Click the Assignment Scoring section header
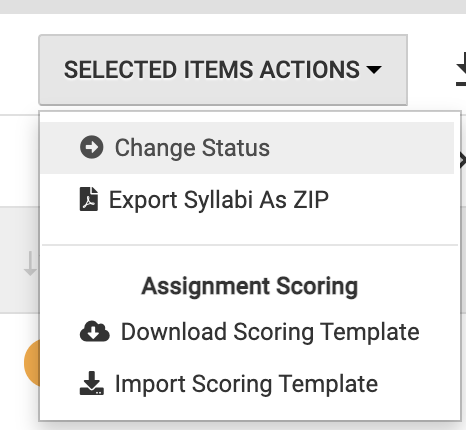Image resolution: width=466 pixels, height=430 pixels. click(249, 286)
